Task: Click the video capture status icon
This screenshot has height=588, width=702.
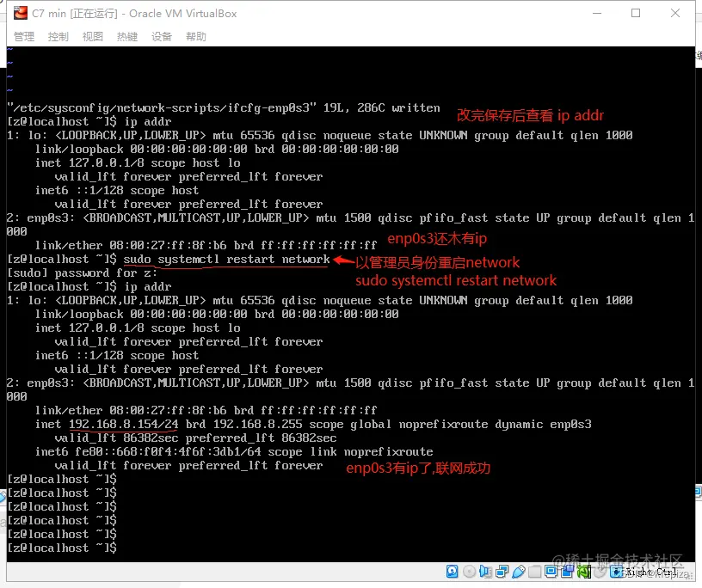Action: (x=567, y=572)
